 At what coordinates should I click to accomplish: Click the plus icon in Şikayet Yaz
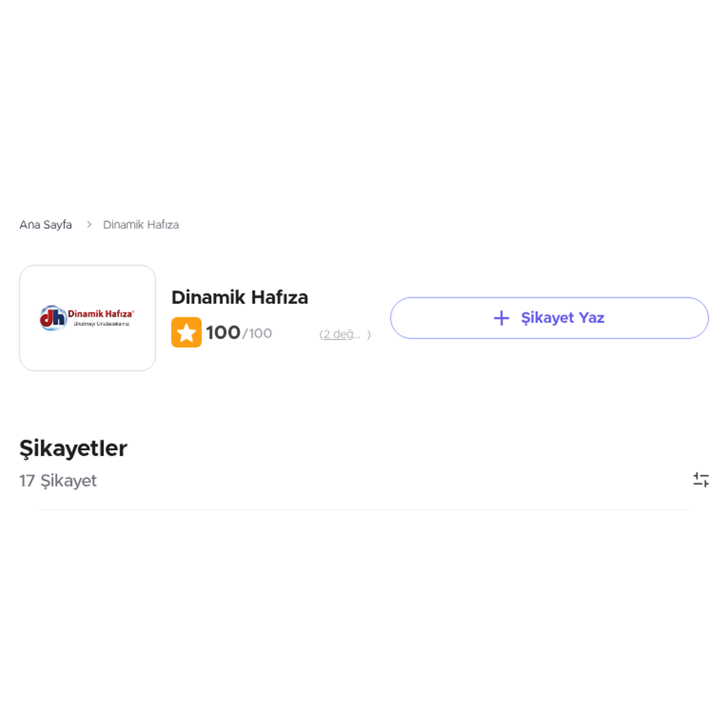[501, 318]
